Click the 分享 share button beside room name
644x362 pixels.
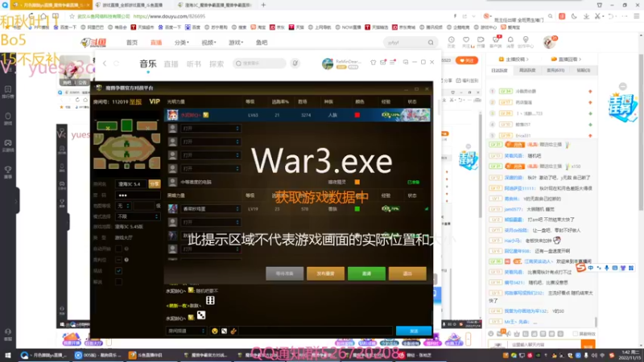[x=155, y=184]
